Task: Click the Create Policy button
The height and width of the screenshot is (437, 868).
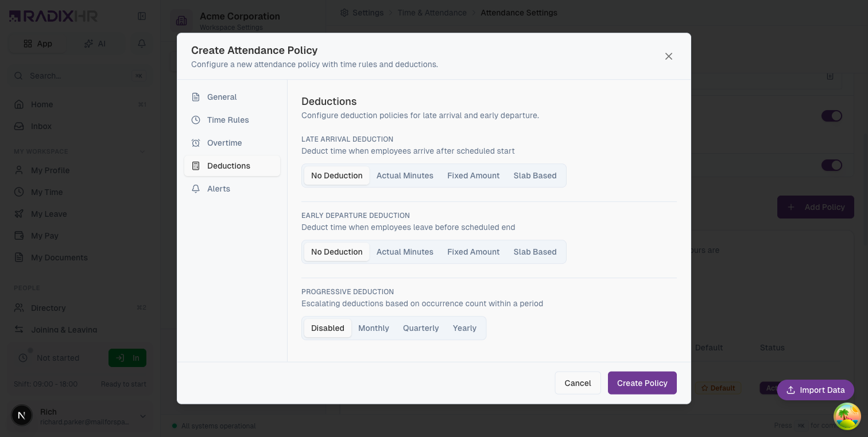Action: point(642,383)
